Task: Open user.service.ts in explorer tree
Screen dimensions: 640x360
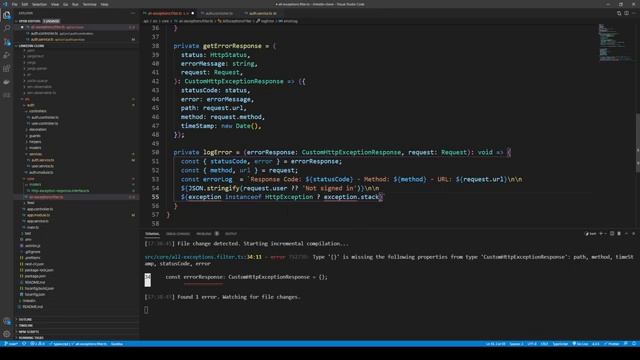Action: pyautogui.click(x=42, y=166)
